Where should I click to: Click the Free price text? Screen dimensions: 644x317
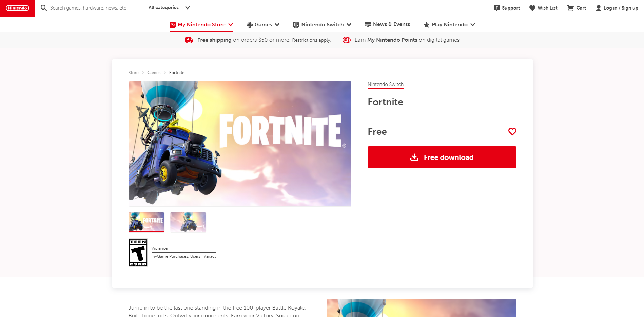click(x=377, y=132)
